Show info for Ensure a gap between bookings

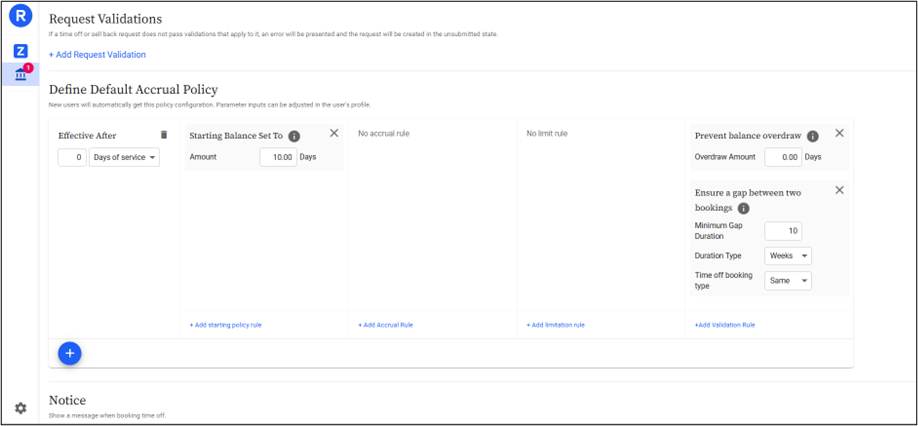(744, 208)
